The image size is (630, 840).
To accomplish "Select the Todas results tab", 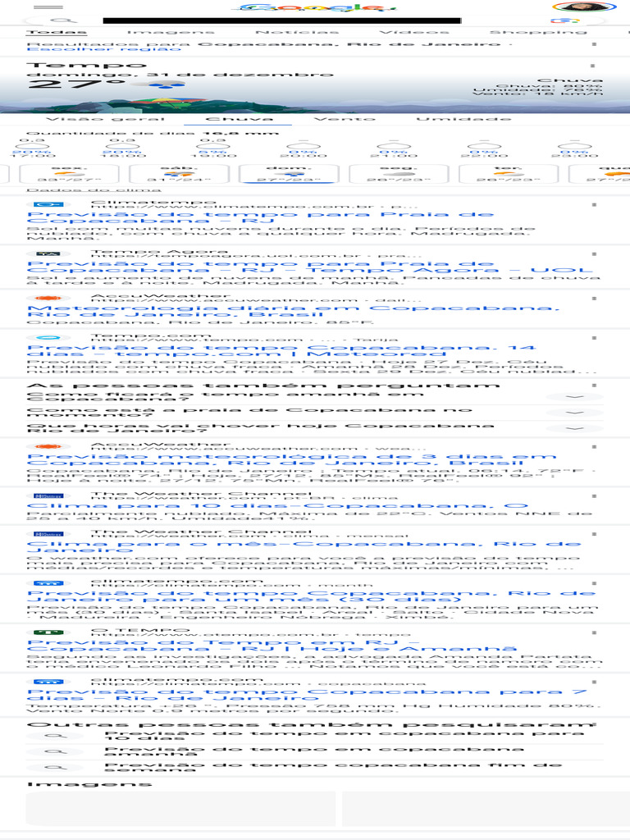I will point(57,32).
